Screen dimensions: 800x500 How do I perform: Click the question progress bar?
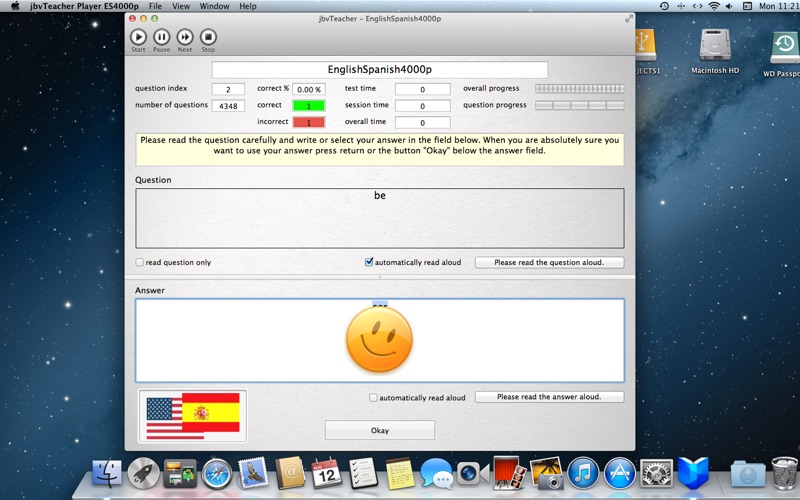580,106
